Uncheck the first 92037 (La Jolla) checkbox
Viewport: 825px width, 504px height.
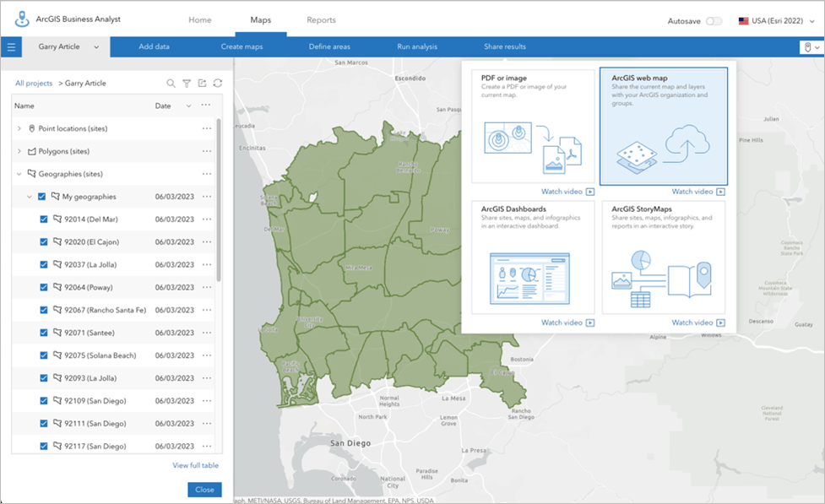(x=44, y=264)
